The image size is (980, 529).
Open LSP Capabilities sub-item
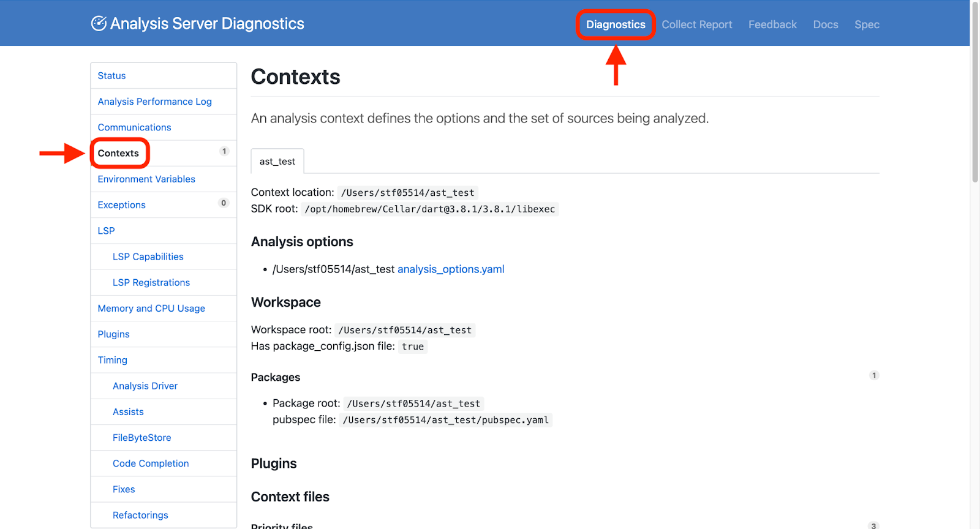coord(148,257)
